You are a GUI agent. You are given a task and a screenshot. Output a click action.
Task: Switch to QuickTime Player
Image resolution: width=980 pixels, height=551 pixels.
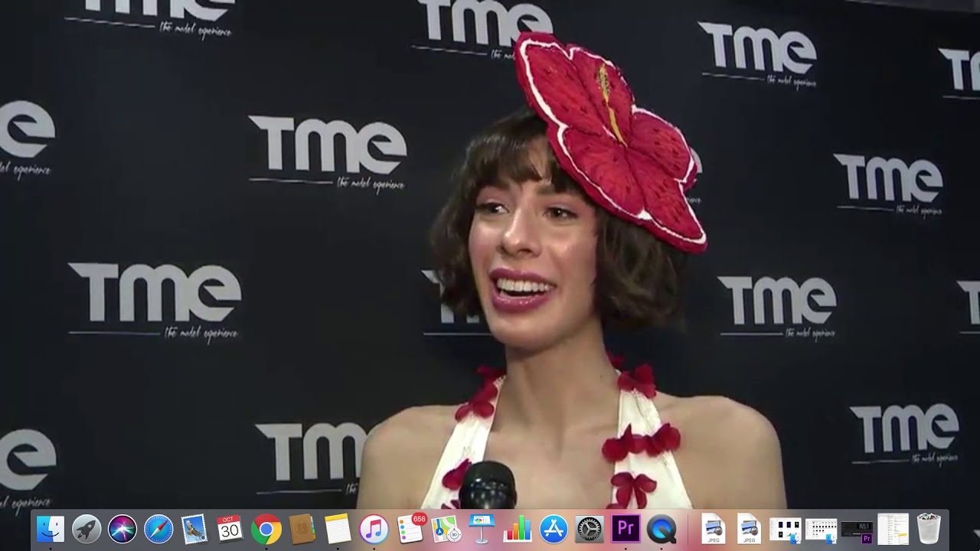click(661, 529)
